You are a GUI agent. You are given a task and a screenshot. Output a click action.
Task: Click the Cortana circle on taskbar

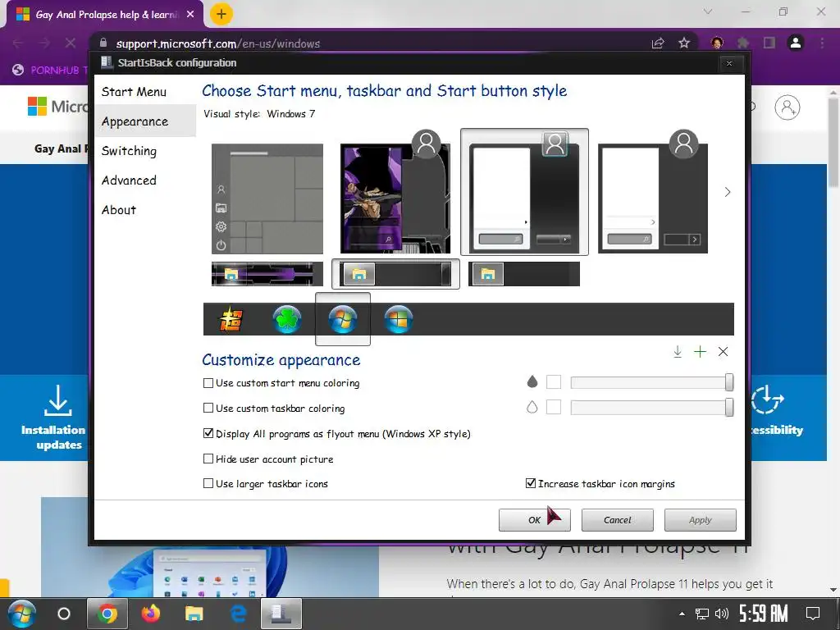coord(64,614)
